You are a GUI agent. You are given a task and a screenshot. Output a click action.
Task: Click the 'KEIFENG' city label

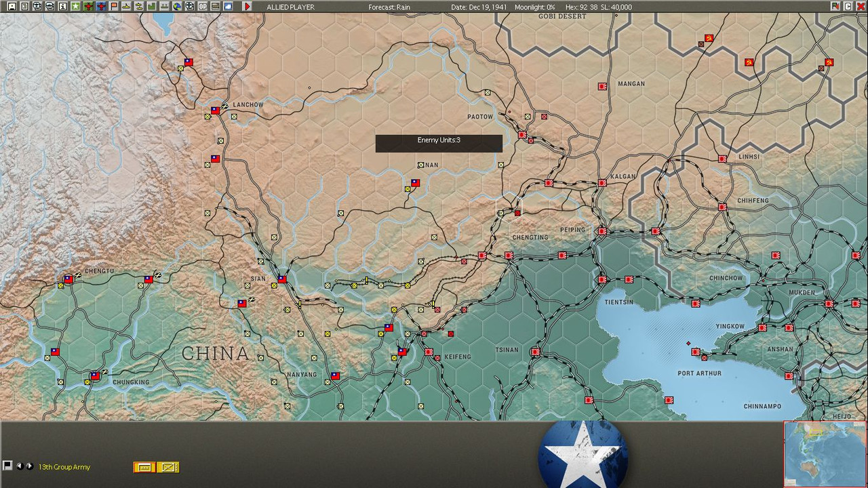(x=458, y=357)
